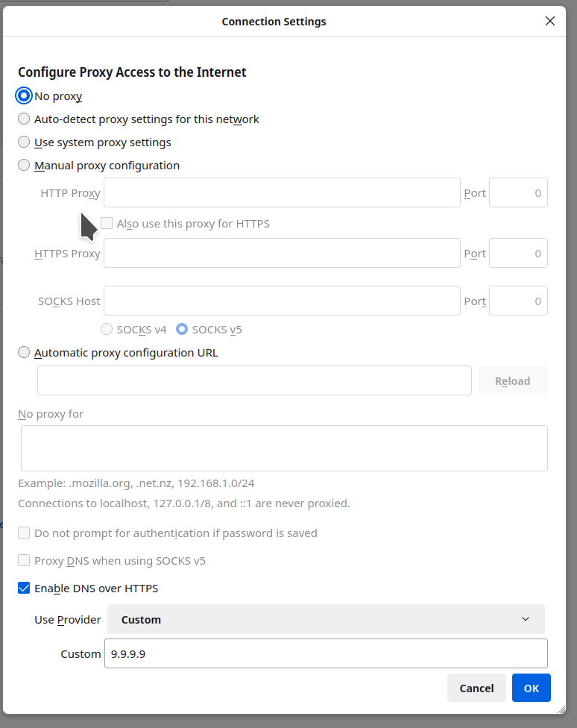Uncheck Enable DNS over HTTPS

point(25,588)
